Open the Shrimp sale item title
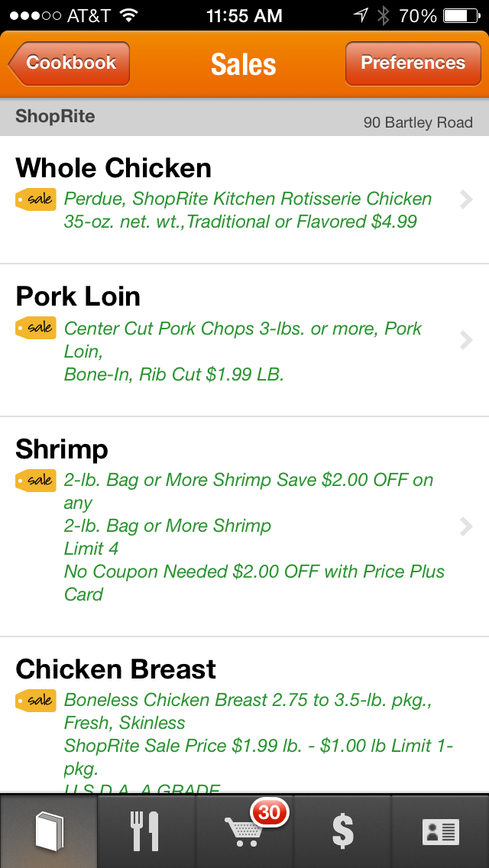Screen dimensions: 489x868 (x=62, y=449)
